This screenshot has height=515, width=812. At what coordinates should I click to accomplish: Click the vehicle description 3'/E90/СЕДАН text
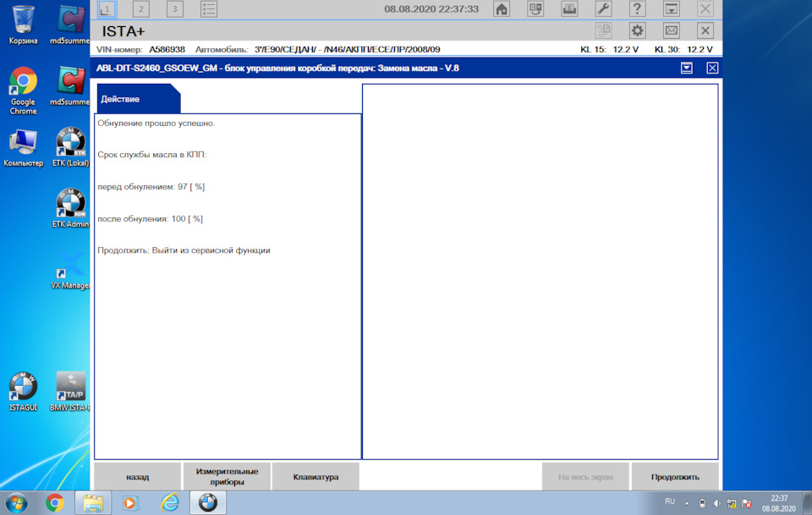pyautogui.click(x=347, y=50)
